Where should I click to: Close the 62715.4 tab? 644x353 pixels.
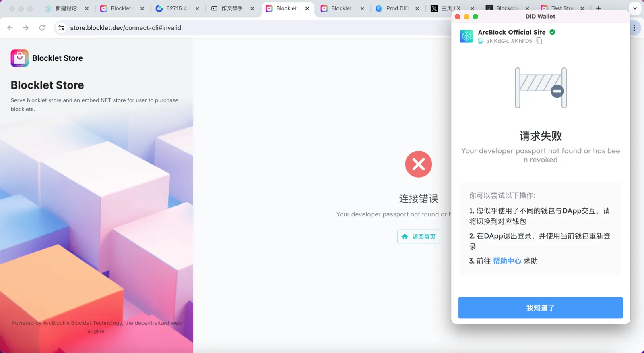(x=197, y=8)
